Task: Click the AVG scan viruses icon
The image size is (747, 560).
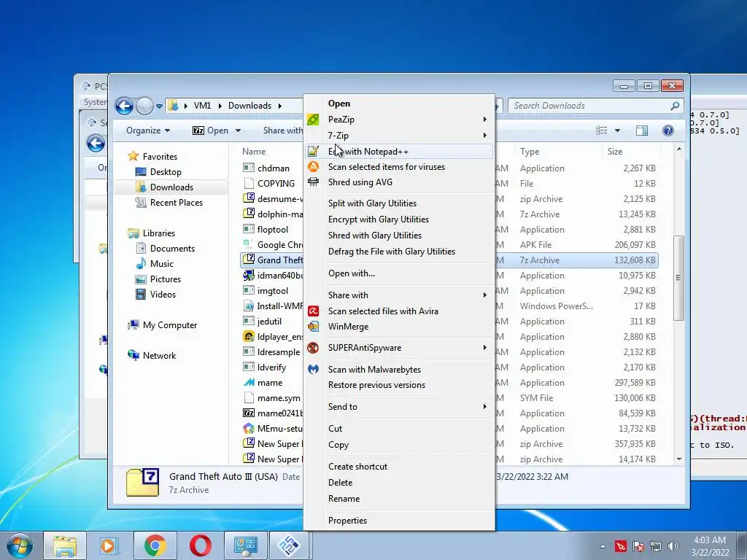Action: (313, 167)
